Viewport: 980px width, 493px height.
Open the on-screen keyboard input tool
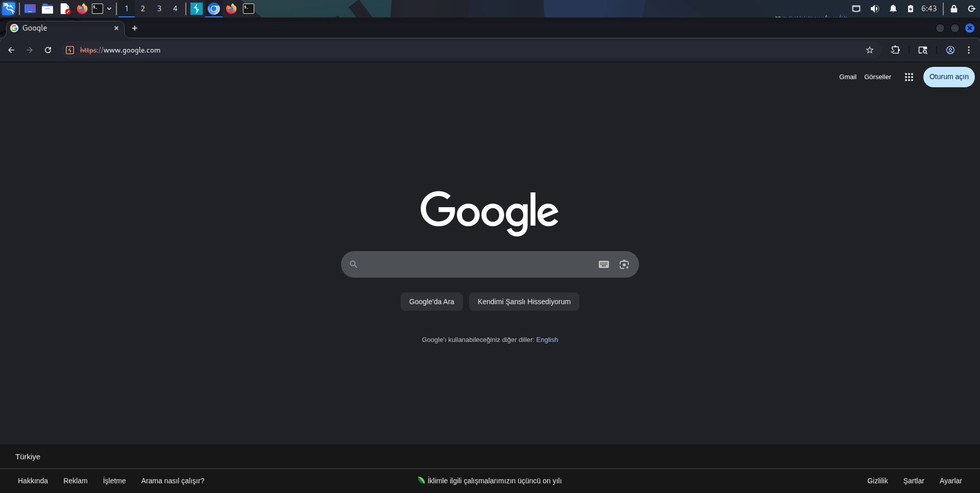(x=604, y=264)
